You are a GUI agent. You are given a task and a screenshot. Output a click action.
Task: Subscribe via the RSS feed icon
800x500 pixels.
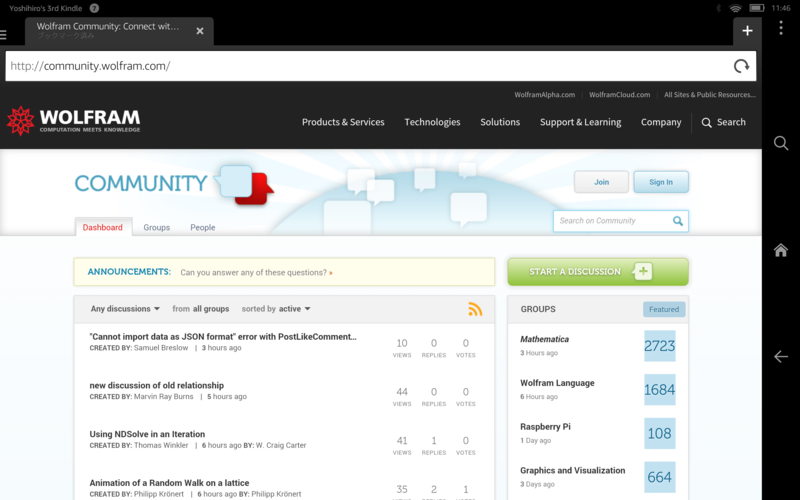click(x=475, y=309)
